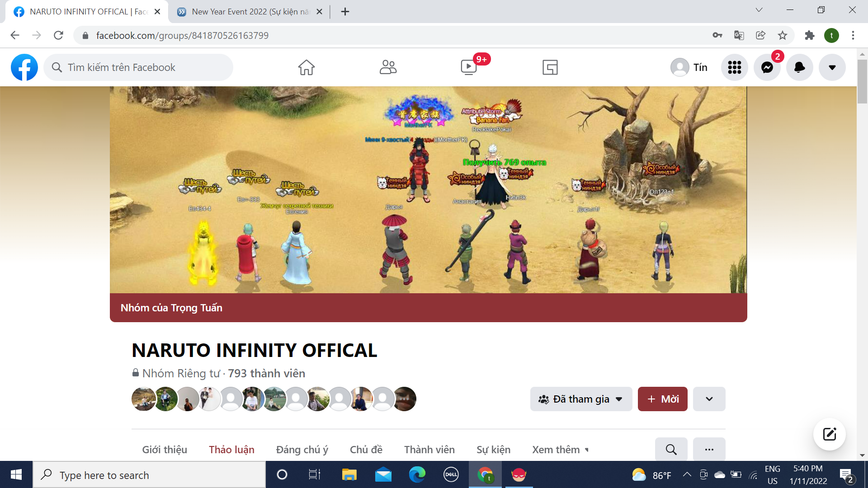Open the notifications bell

(x=800, y=67)
